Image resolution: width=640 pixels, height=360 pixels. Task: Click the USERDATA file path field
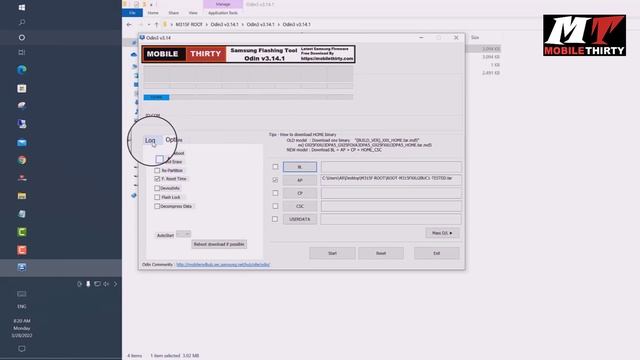391,219
